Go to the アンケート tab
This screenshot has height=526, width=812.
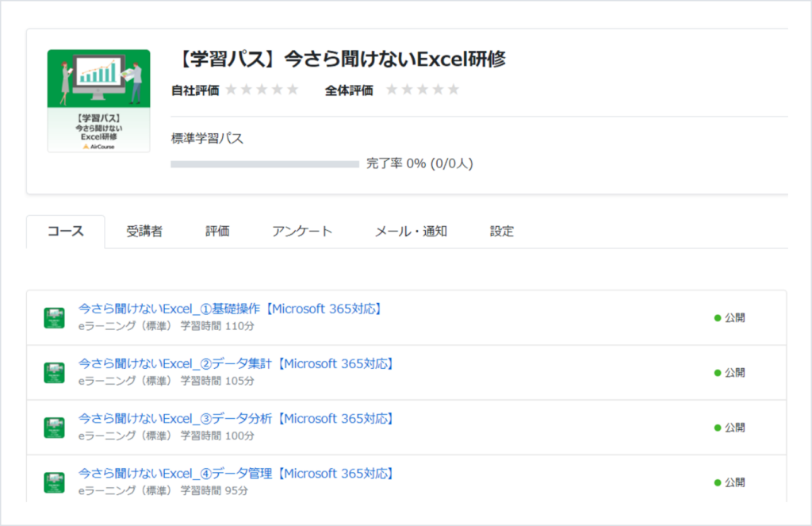[302, 232]
